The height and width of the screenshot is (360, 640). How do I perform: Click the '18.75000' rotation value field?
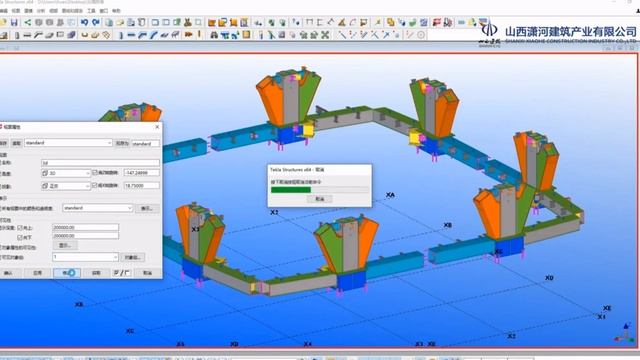pos(142,186)
